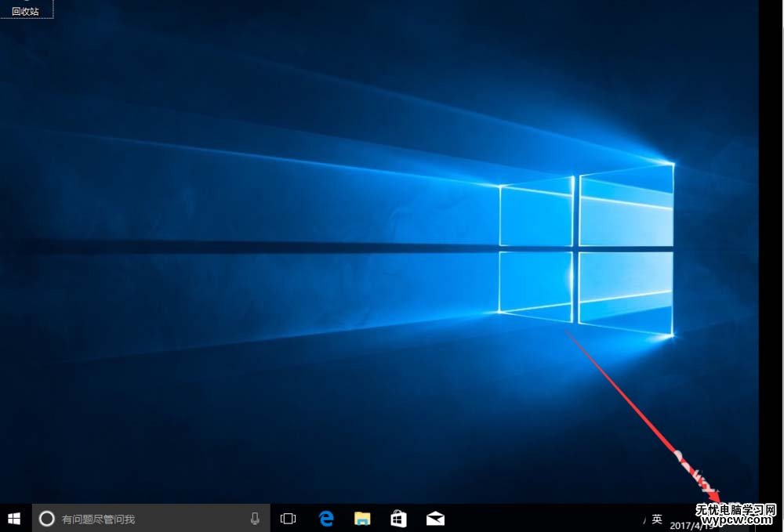Open Task View from the taskbar

click(288, 519)
